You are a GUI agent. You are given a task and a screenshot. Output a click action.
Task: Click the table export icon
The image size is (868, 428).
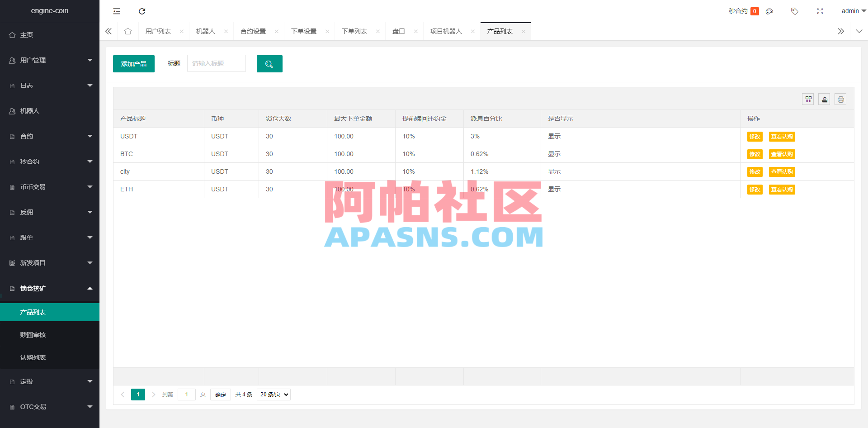tap(824, 100)
